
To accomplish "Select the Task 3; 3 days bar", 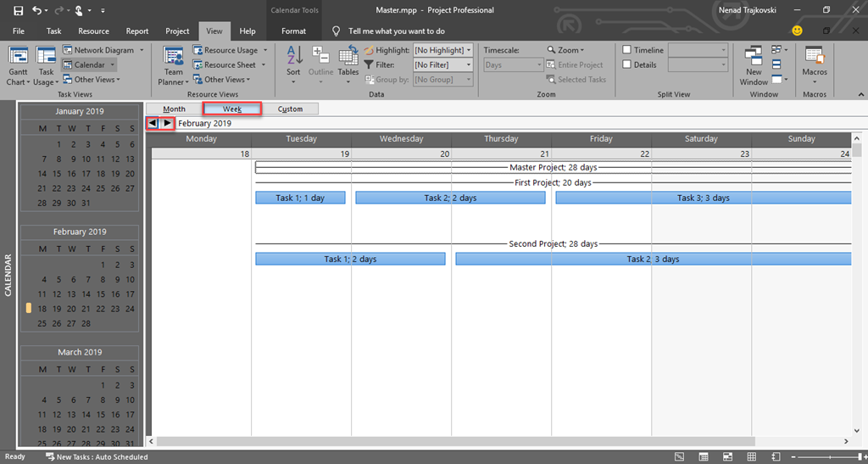I will (x=703, y=198).
